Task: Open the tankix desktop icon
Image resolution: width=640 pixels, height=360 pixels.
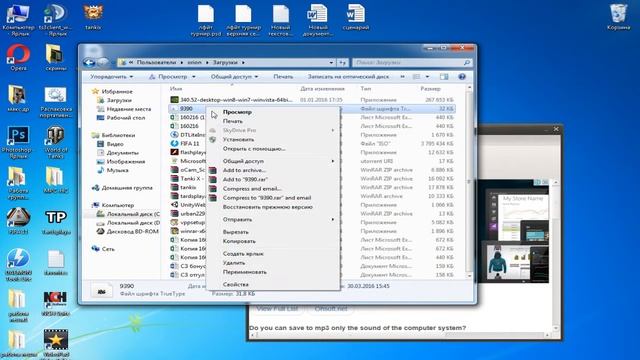Action: pyautogui.click(x=93, y=17)
